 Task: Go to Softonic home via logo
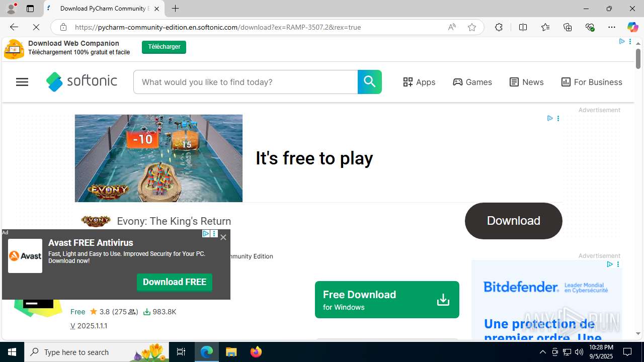pyautogui.click(x=82, y=81)
